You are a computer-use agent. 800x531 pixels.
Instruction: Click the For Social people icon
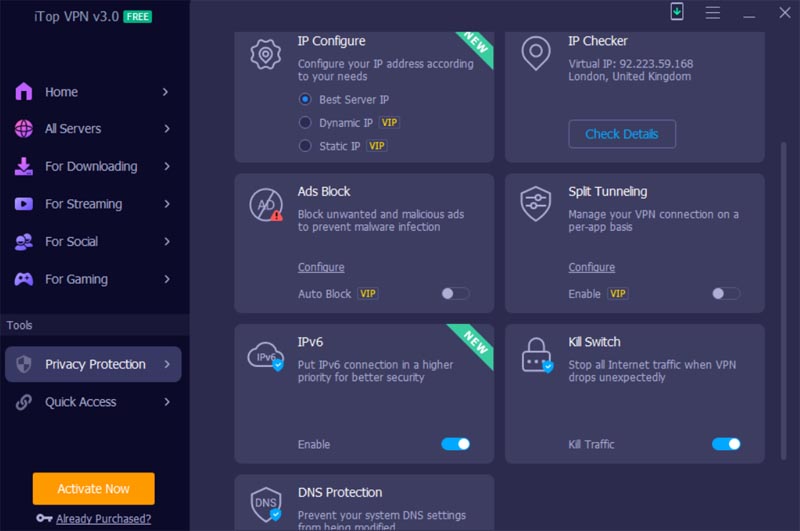(23, 242)
